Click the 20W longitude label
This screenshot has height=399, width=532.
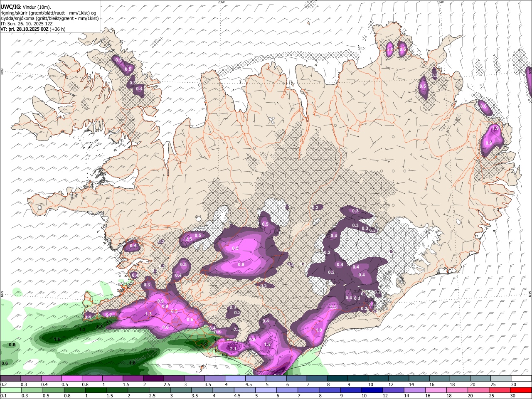(x=221, y=2)
